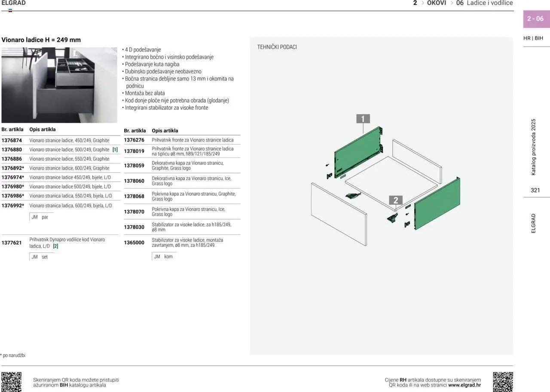Select callout marker 2 in the diagram
This screenshot has width=550, height=392.
coord(396,200)
